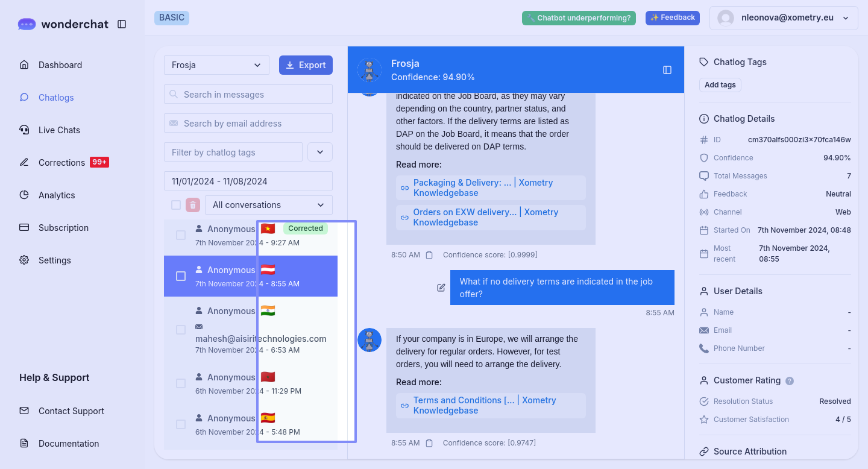Click the Export button
The image size is (868, 469).
[306, 65]
